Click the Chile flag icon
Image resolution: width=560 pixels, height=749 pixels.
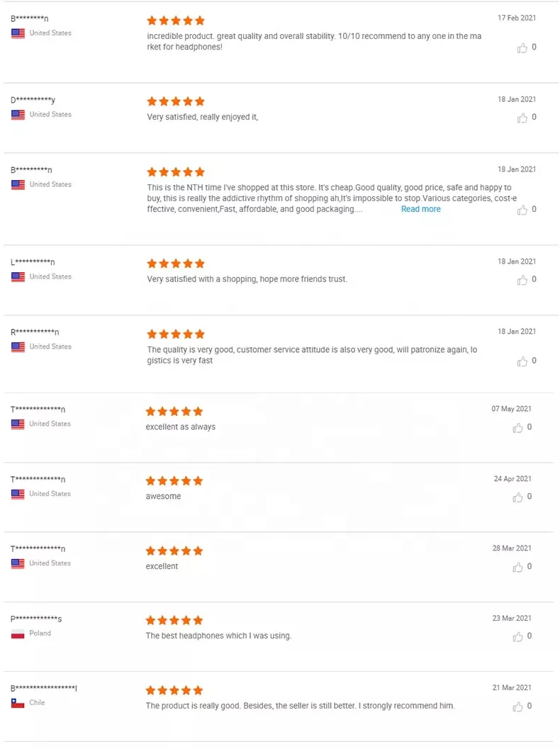coord(18,703)
